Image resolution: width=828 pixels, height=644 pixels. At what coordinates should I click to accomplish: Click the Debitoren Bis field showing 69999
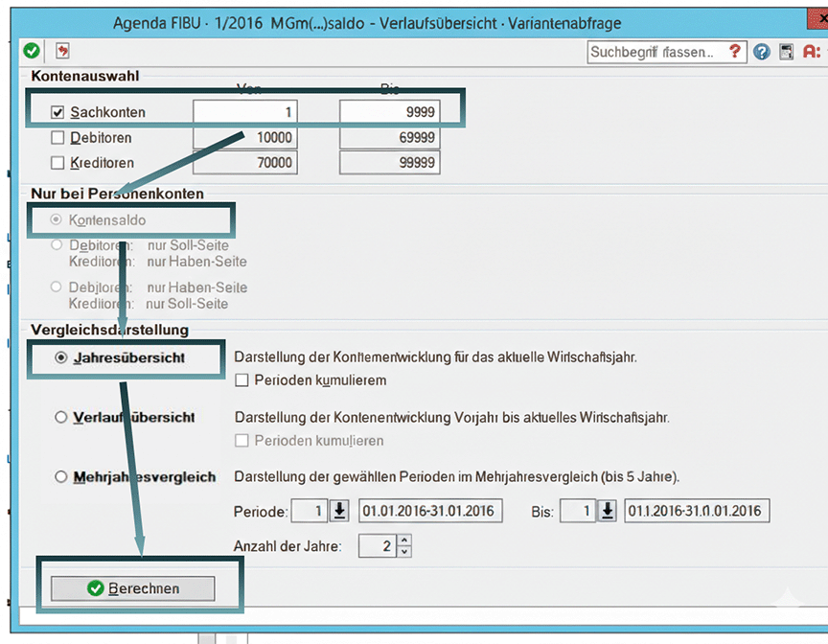(388, 137)
